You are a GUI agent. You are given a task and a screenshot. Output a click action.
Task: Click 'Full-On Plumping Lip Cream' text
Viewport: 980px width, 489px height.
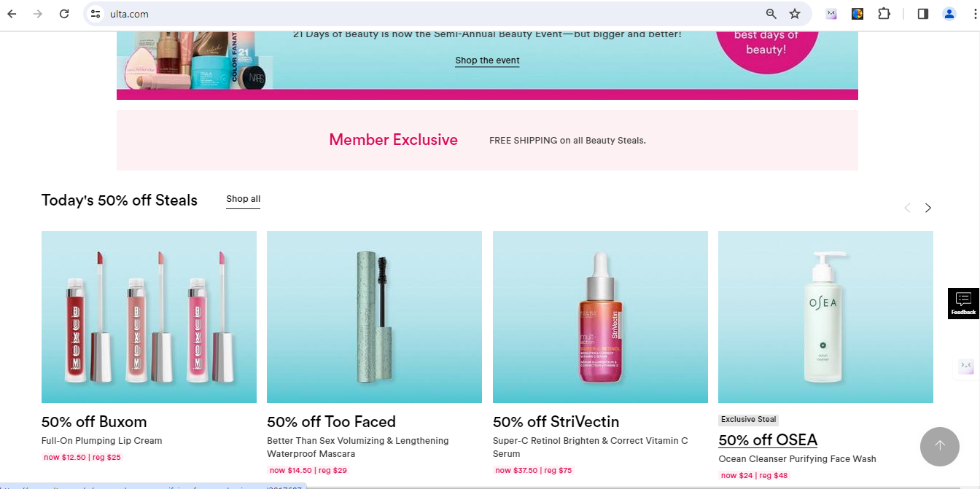[x=102, y=441]
